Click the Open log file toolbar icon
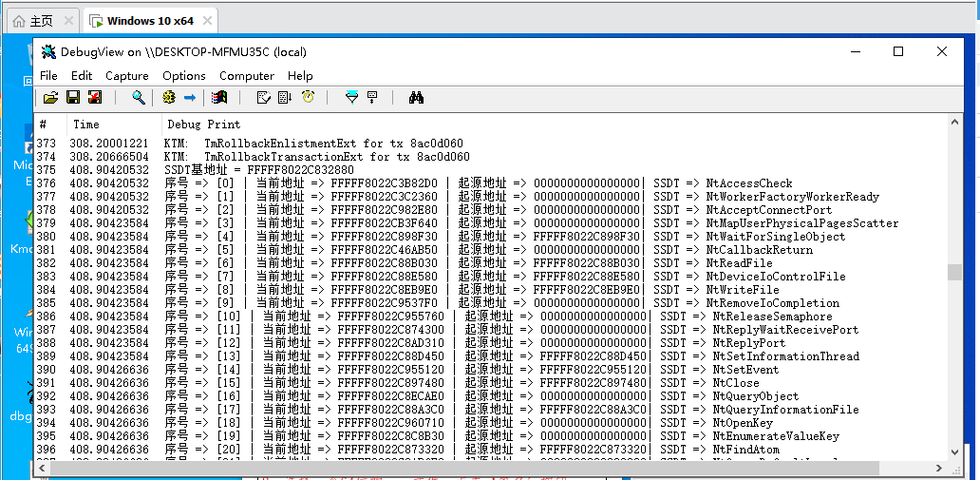Image resolution: width=980 pixels, height=480 pixels. pyautogui.click(x=50, y=97)
